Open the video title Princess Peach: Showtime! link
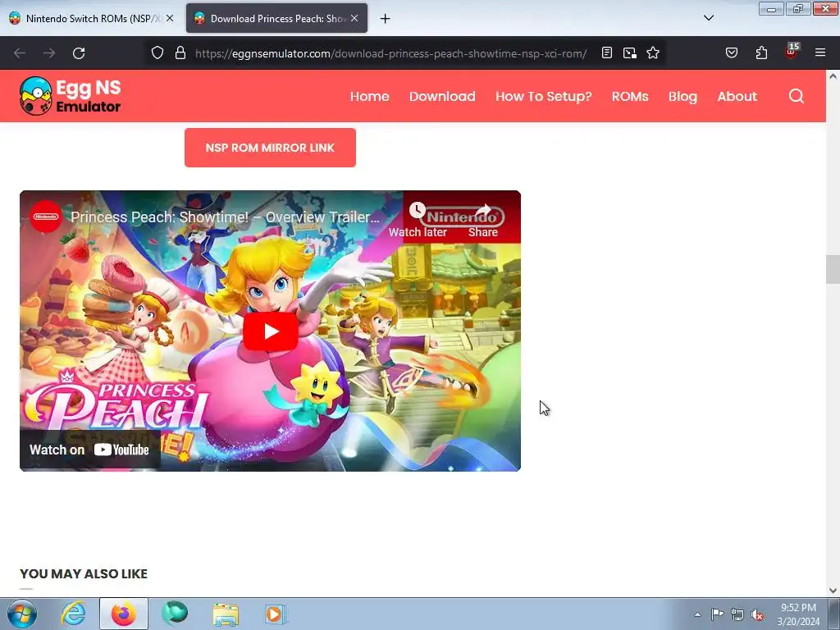 225,217
